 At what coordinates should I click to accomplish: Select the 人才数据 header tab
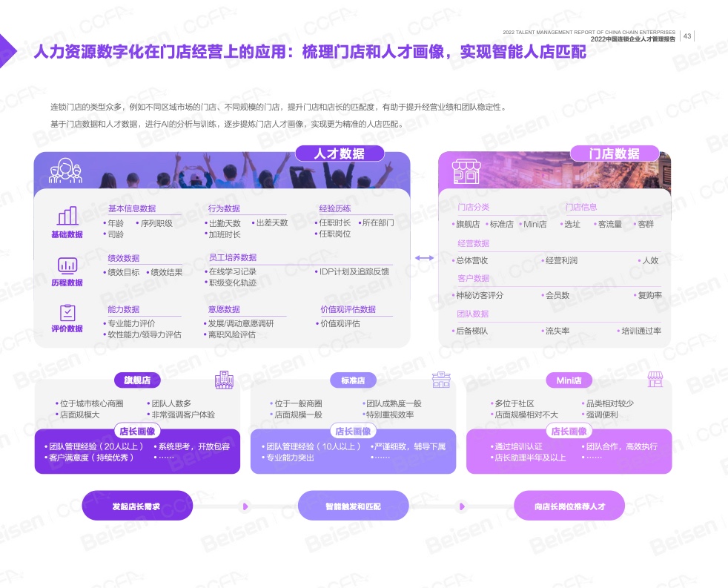click(x=340, y=153)
